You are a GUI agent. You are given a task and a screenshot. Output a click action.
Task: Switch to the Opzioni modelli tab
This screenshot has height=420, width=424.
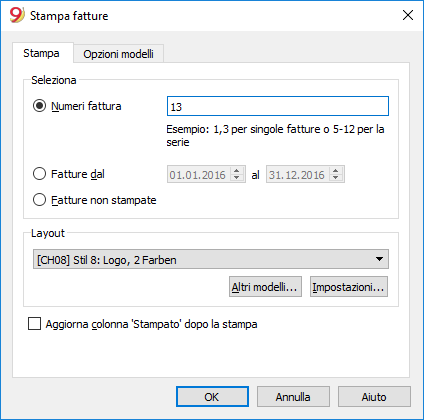click(118, 54)
